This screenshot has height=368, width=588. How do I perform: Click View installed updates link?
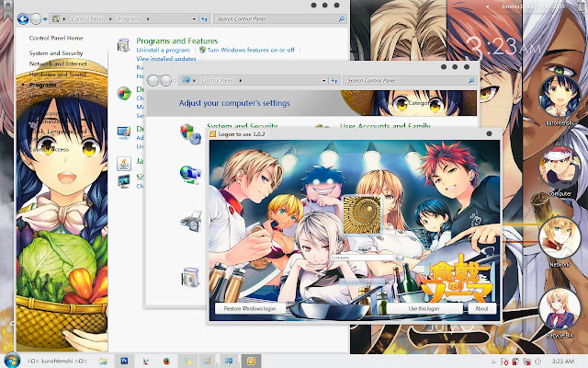166,59
